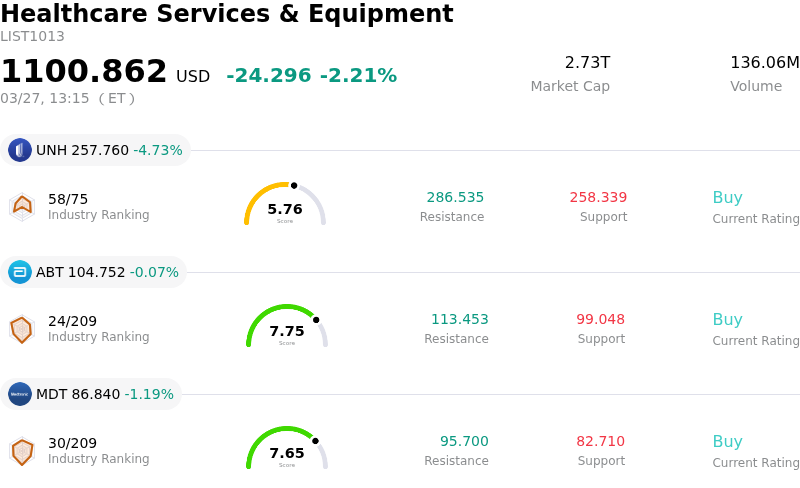Click the UNH 5.76 score gauge
Viewport: 800px width, 488px height.
tap(285, 206)
